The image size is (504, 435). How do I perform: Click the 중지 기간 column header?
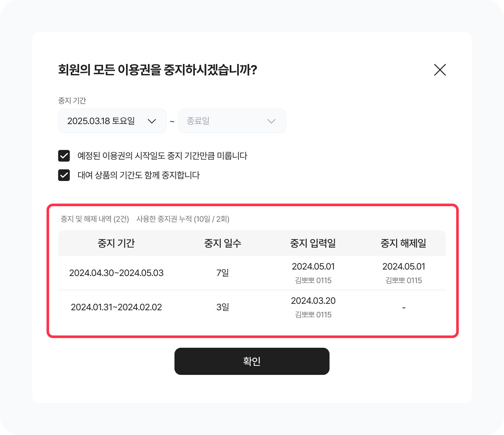pyautogui.click(x=116, y=243)
